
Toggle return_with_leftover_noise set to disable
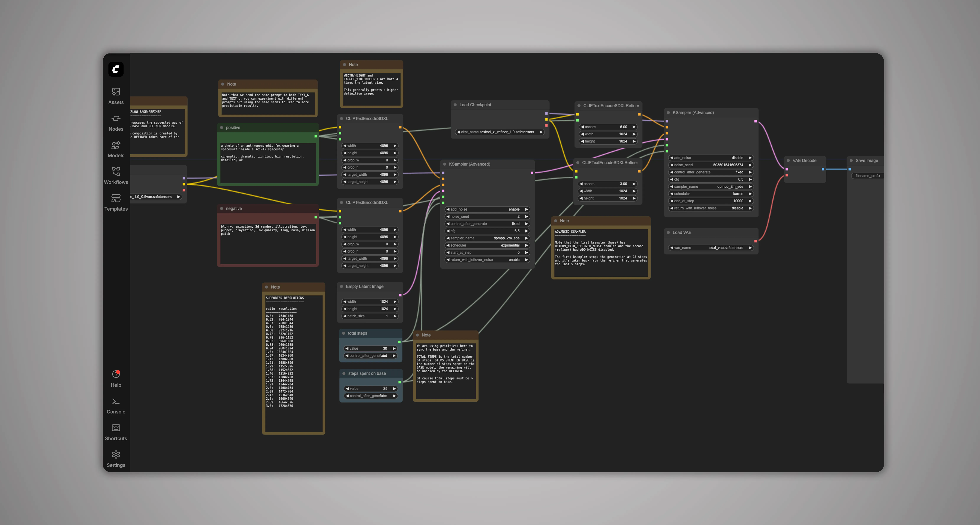pyautogui.click(x=711, y=208)
